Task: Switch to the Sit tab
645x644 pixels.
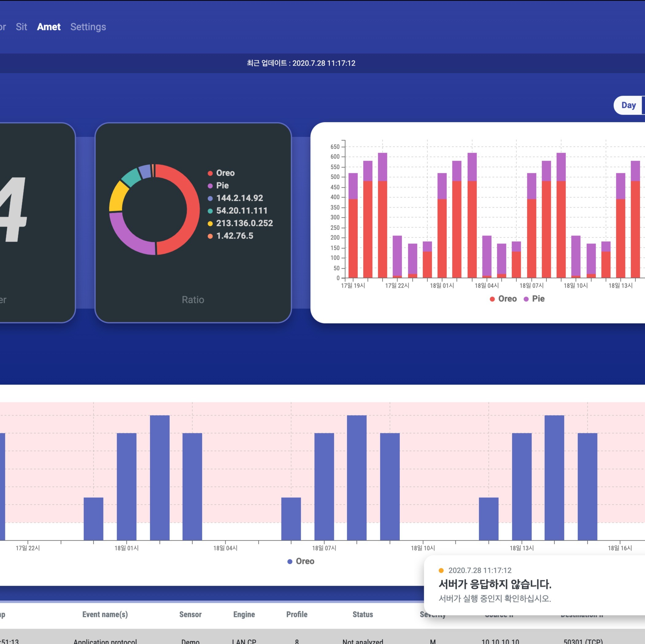Action: click(x=21, y=27)
